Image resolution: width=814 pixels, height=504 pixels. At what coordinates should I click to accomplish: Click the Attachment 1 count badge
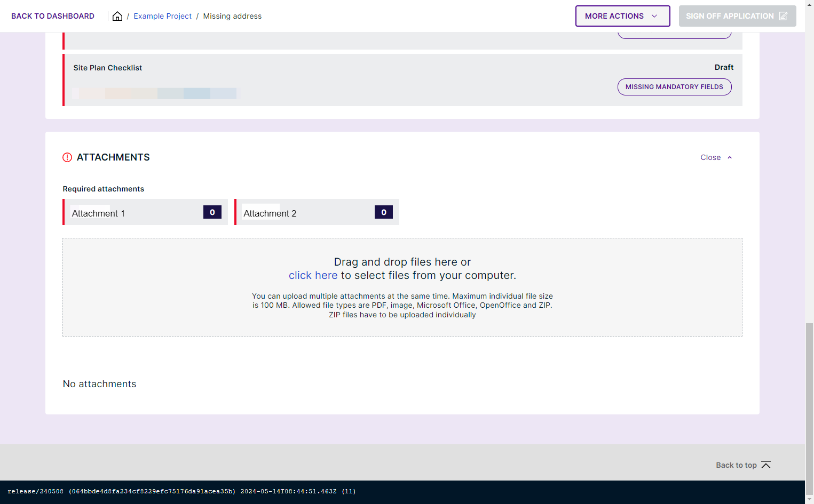(212, 212)
